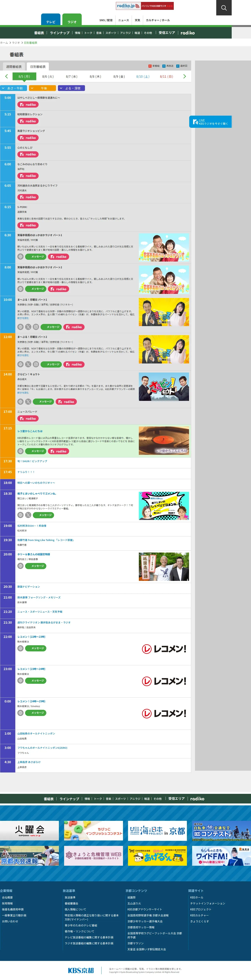Open the SNS / 配信 menu
The width and height of the screenshot is (251, 980).
(106, 20)
